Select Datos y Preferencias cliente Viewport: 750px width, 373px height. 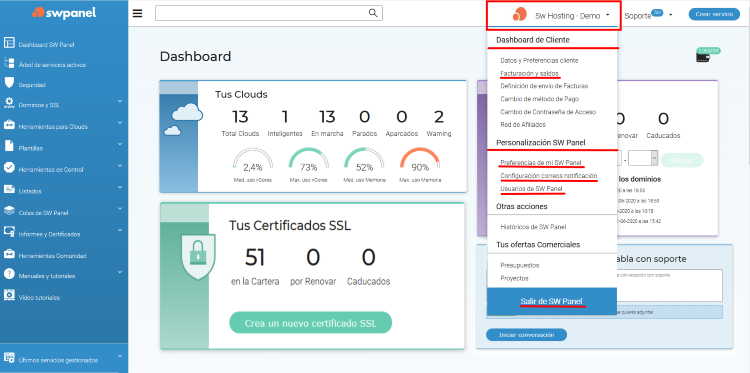pyautogui.click(x=539, y=61)
